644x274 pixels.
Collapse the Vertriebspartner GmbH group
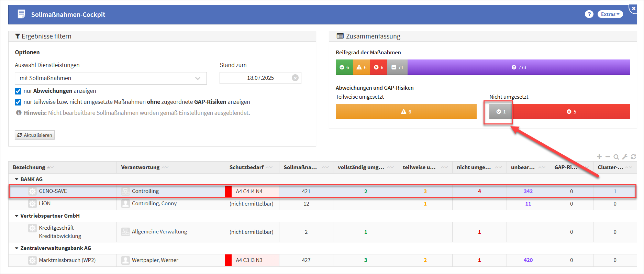[x=16, y=216]
